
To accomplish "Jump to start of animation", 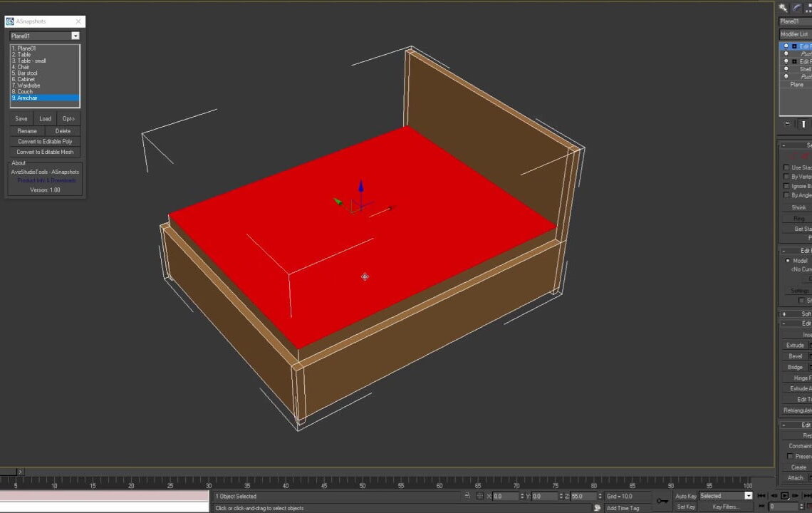I will [x=761, y=496].
